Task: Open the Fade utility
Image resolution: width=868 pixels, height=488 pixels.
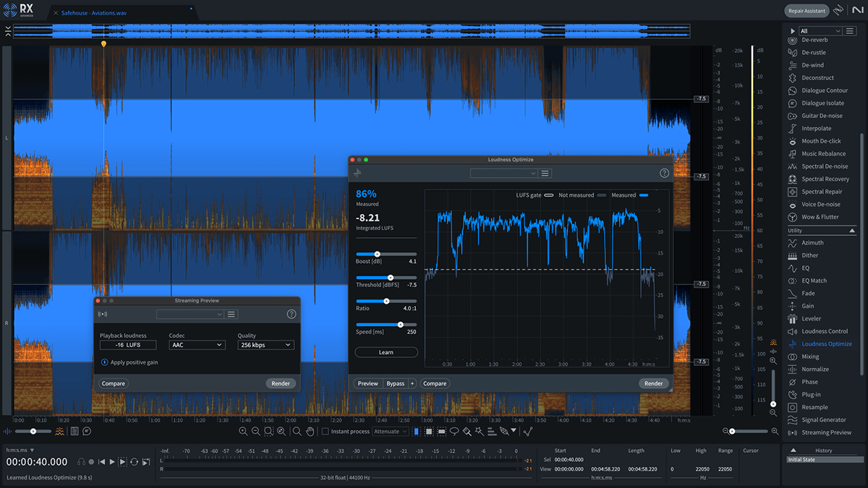Action: pos(808,294)
